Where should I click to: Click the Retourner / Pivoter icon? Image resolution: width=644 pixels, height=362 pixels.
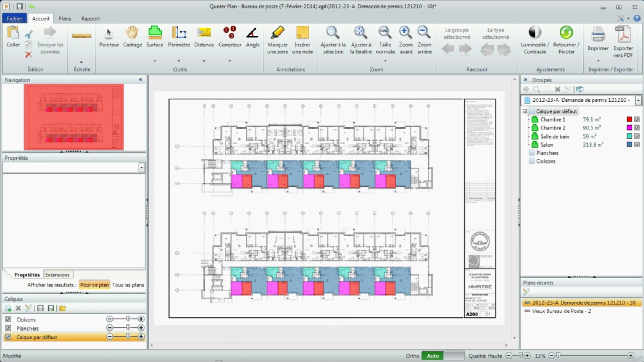[566, 40]
